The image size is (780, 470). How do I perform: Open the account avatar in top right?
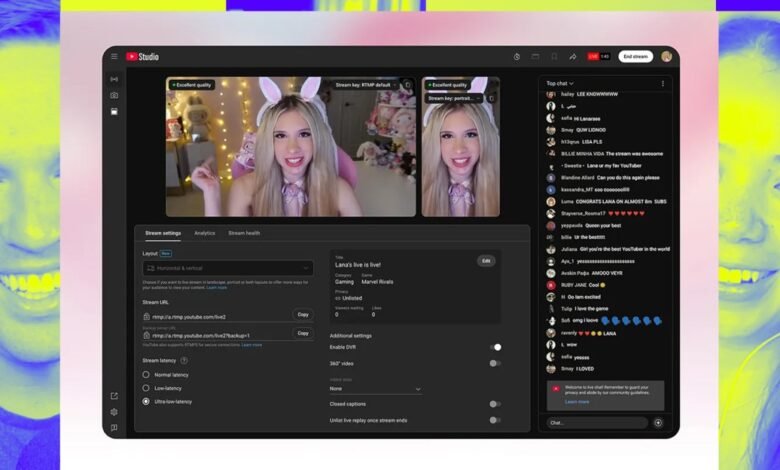pyautogui.click(x=667, y=57)
